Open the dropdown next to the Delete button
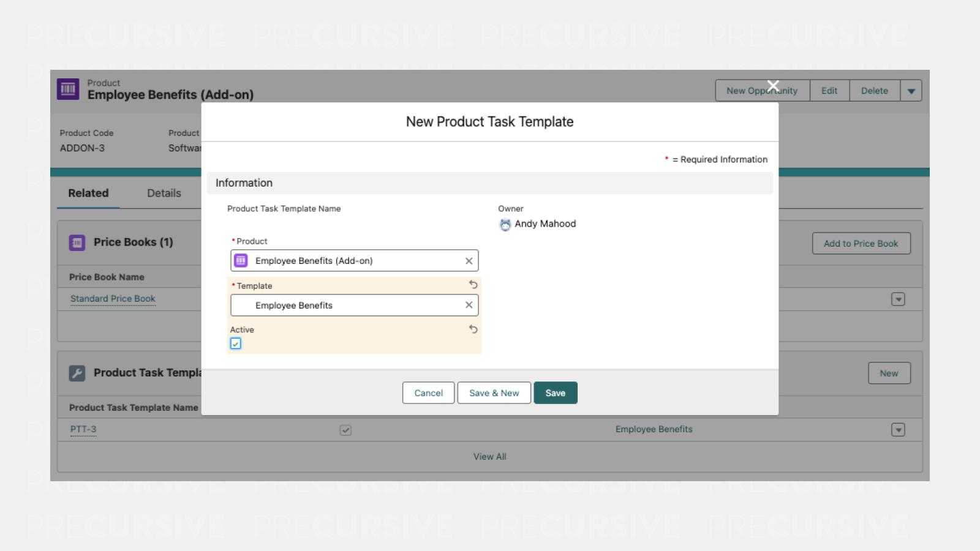The height and width of the screenshot is (551, 980). point(911,91)
